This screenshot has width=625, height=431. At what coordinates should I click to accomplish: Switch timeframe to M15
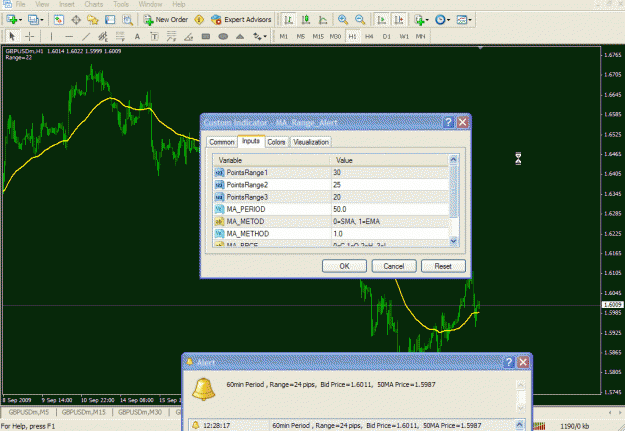click(318, 36)
